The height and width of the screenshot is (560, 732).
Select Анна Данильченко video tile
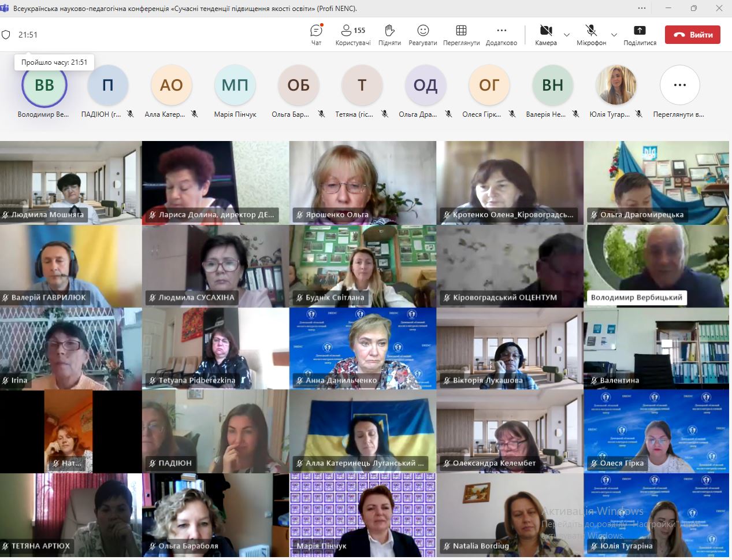pos(362,348)
